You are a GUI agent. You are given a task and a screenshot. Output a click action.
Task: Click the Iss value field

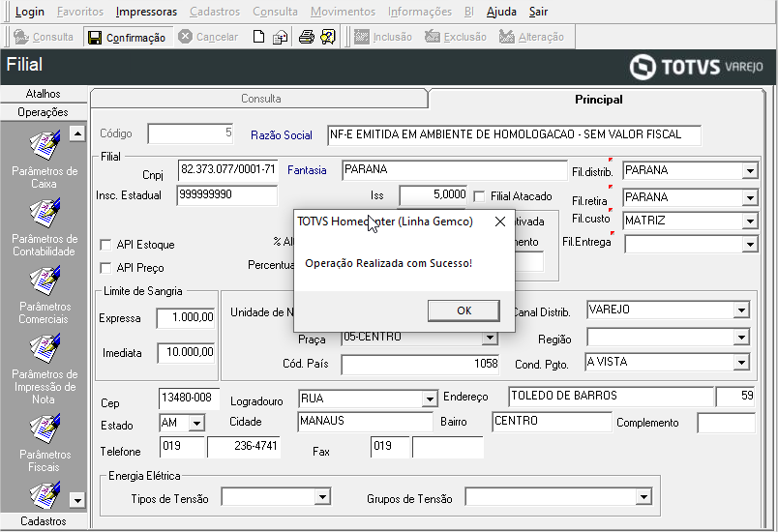[x=434, y=195]
